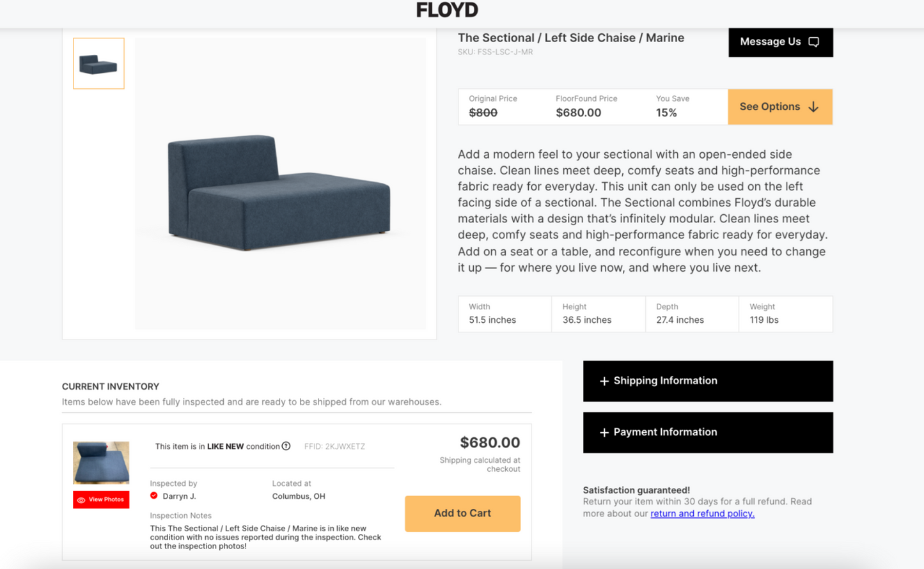Click the down arrow in See Options

[x=813, y=107]
